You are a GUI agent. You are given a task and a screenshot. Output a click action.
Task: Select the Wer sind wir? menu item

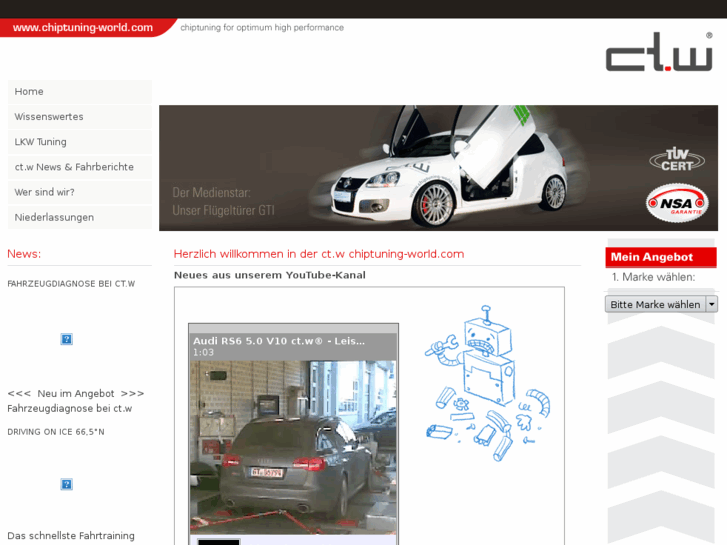(x=80, y=192)
